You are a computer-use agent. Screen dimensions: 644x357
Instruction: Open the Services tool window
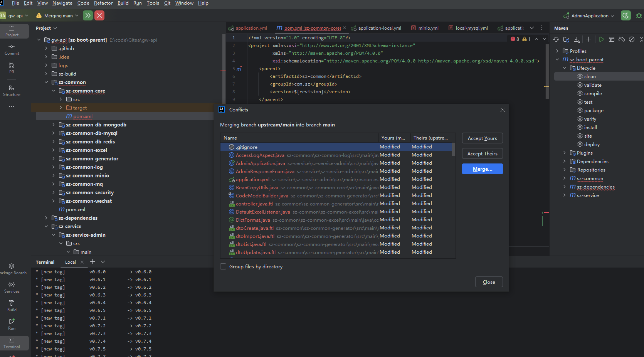12,288
